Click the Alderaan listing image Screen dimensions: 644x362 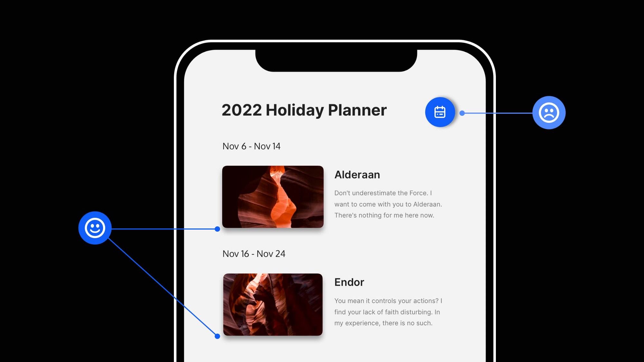coord(272,197)
